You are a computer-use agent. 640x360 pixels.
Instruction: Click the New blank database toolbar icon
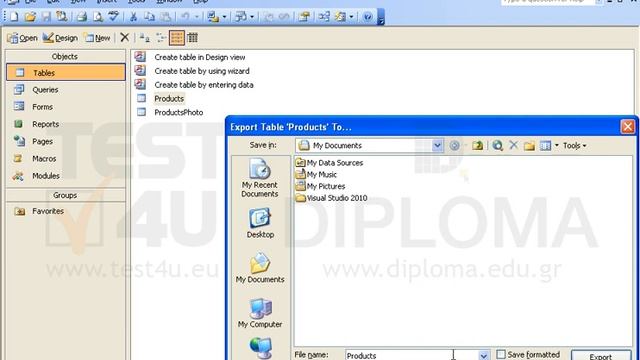click(14, 17)
